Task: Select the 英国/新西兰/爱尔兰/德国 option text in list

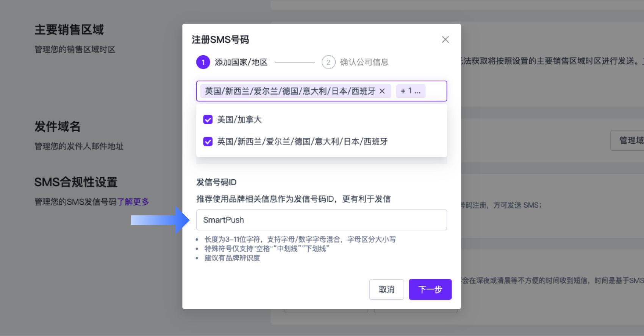Action: (302, 142)
